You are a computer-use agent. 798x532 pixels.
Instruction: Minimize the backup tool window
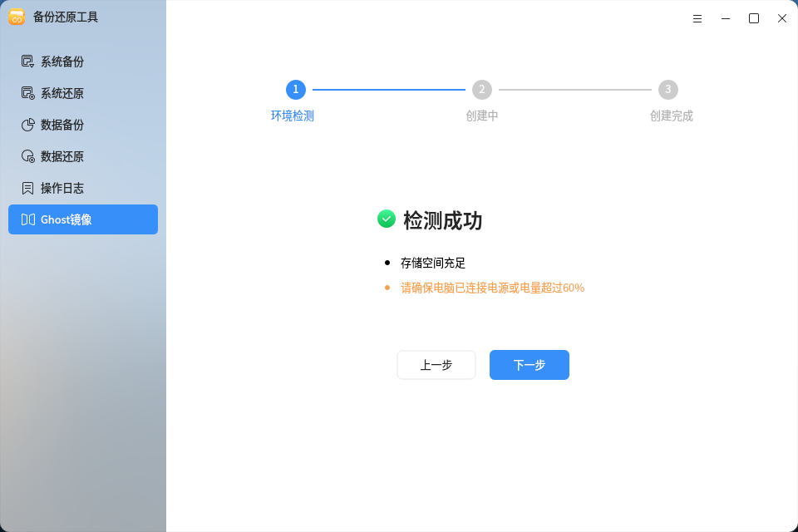[x=726, y=18]
